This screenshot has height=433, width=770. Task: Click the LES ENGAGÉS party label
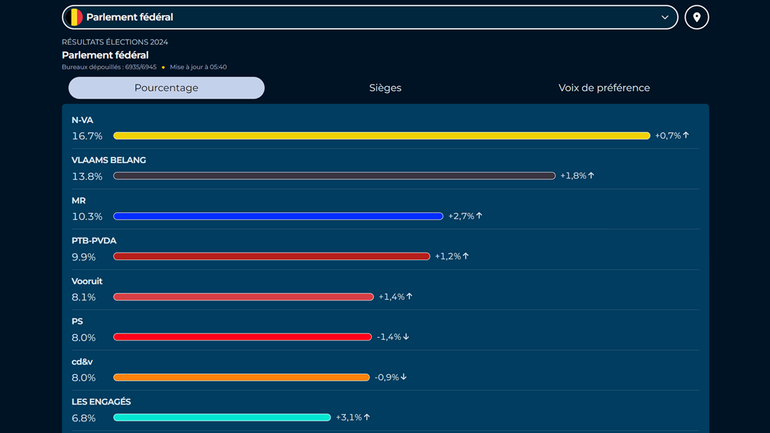pyautogui.click(x=101, y=402)
